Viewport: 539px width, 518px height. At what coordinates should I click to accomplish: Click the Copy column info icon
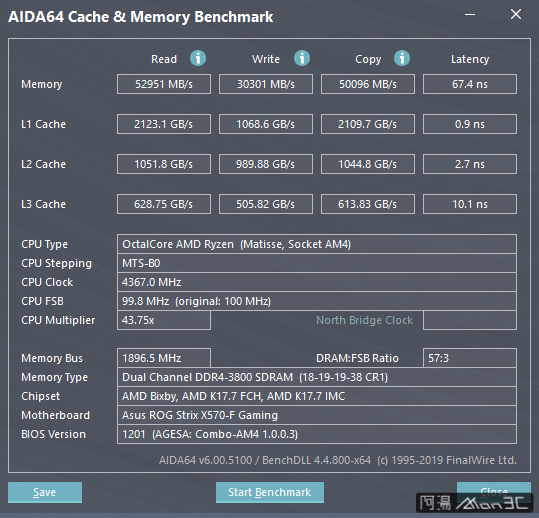[x=402, y=58]
